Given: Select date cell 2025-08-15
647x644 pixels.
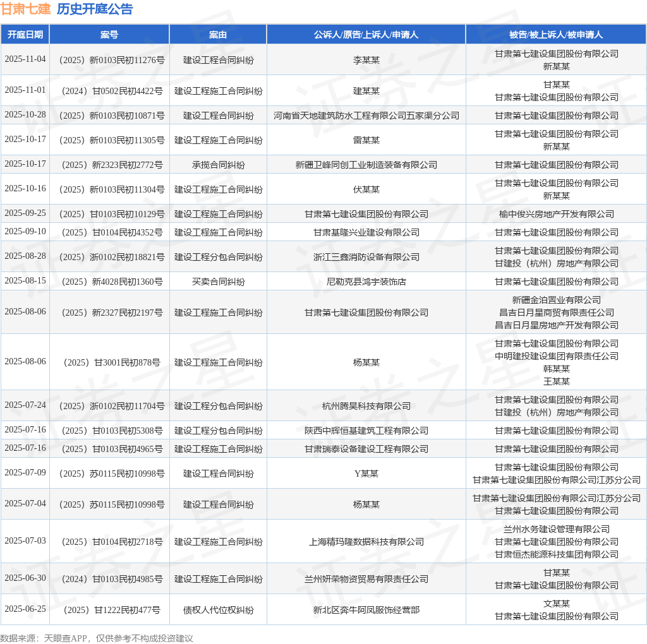Looking at the screenshot, I should 25,281.
